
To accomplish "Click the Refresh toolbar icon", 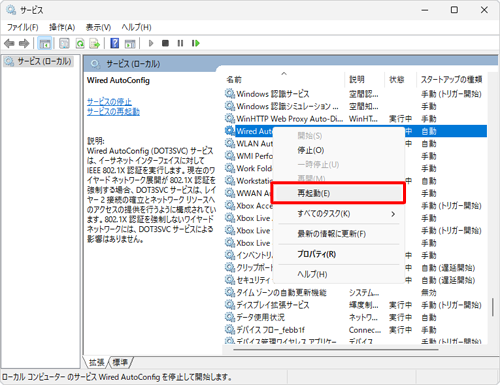I will click(80, 43).
